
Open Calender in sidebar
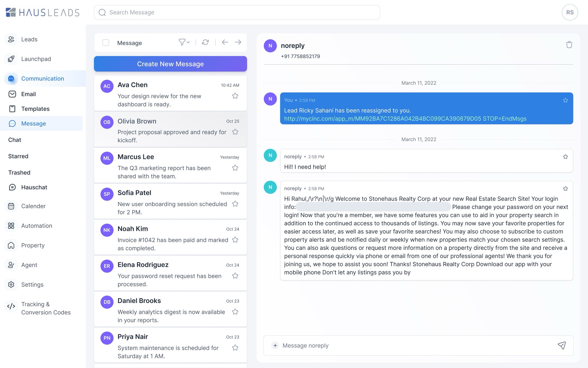coord(33,206)
